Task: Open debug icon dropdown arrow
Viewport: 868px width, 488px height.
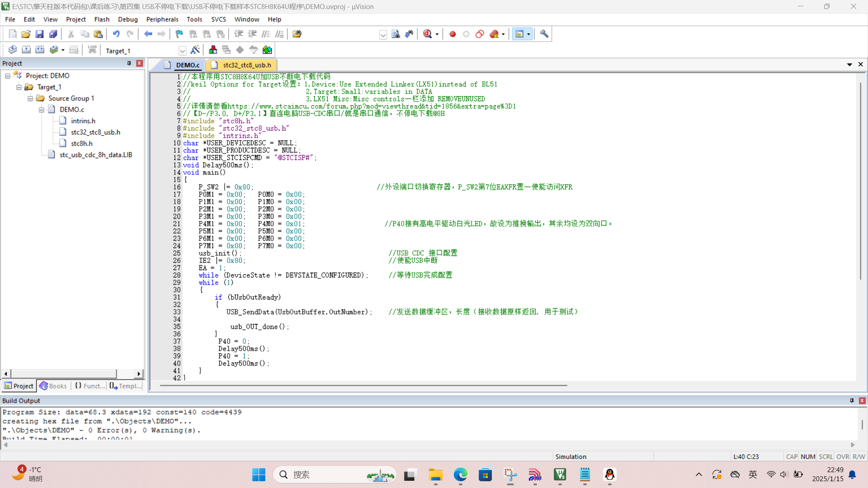Action: [x=437, y=34]
